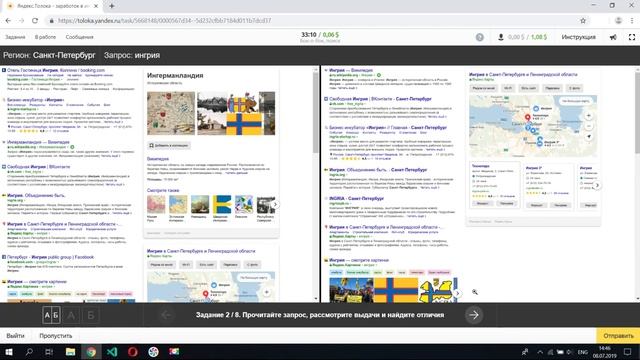This screenshot has height=360, width=640.
Task: Reload the page in Chrome
Action: point(35,20)
